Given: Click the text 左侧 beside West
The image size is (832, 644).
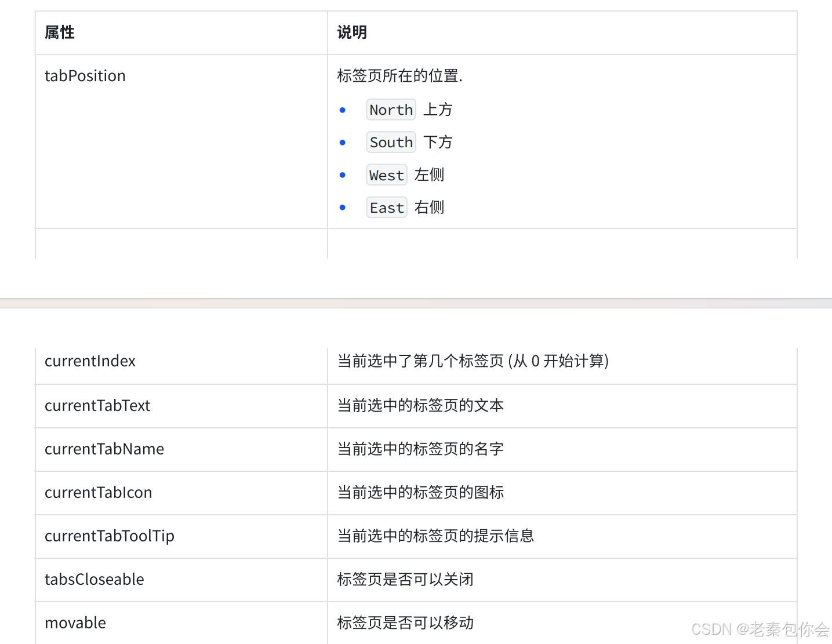Looking at the screenshot, I should pos(430,175).
